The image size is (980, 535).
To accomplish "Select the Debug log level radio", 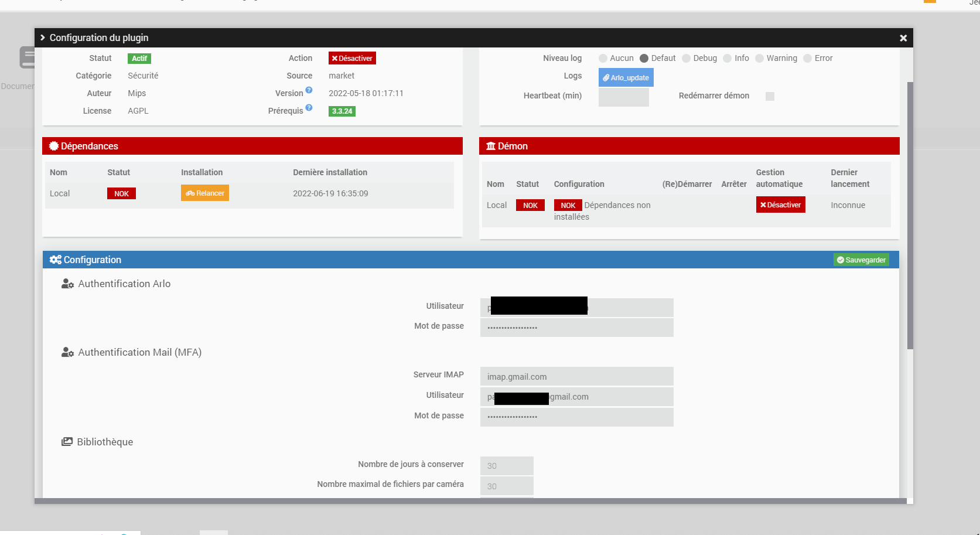I will click(686, 58).
